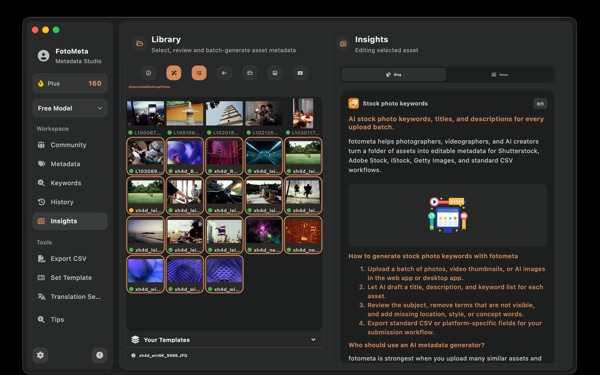Screen dimensions: 600x375
Task: Open the Tips tool
Action: 70,320
